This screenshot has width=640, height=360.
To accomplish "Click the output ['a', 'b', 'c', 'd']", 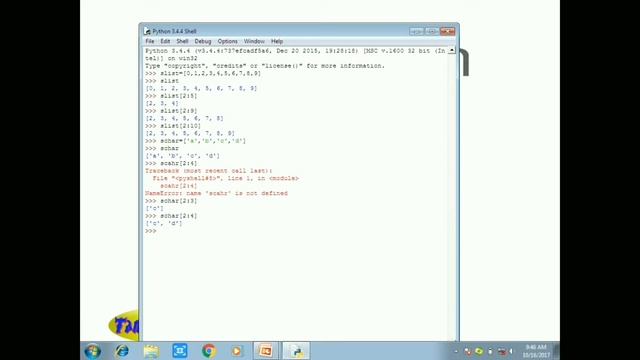I will coord(182,156).
